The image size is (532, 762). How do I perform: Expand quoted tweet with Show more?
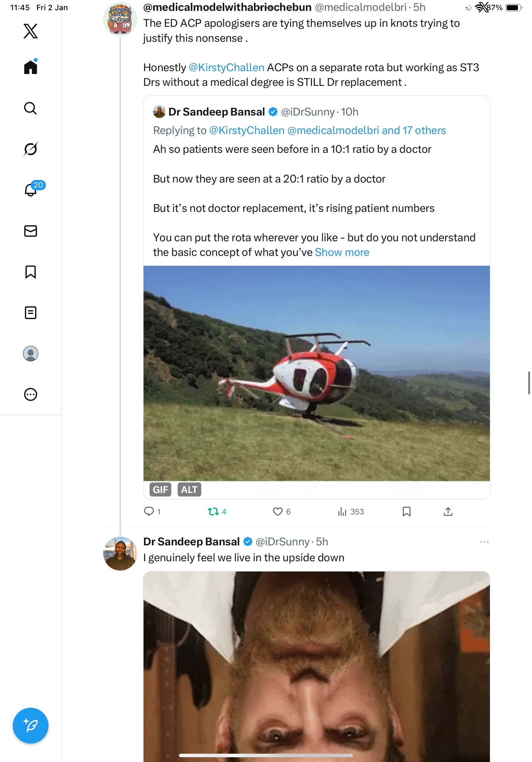(342, 252)
